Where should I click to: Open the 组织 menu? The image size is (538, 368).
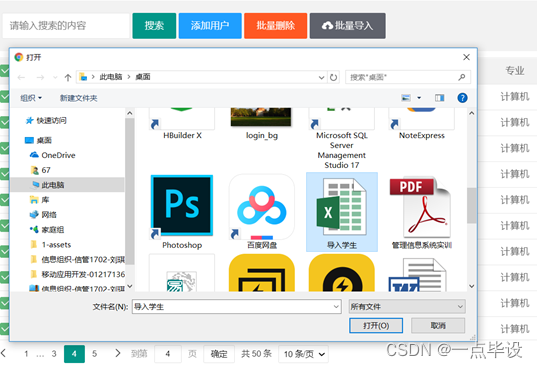point(31,98)
